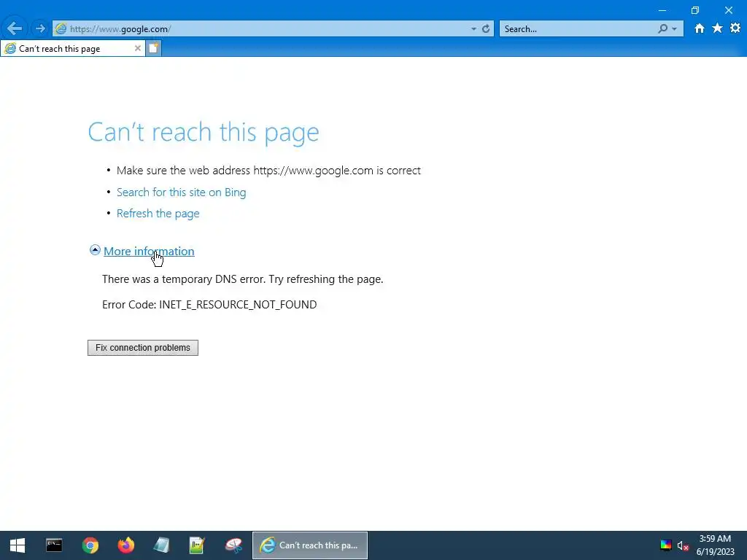747x560 pixels.
Task: Open the Windows Start menu
Action: [18, 545]
